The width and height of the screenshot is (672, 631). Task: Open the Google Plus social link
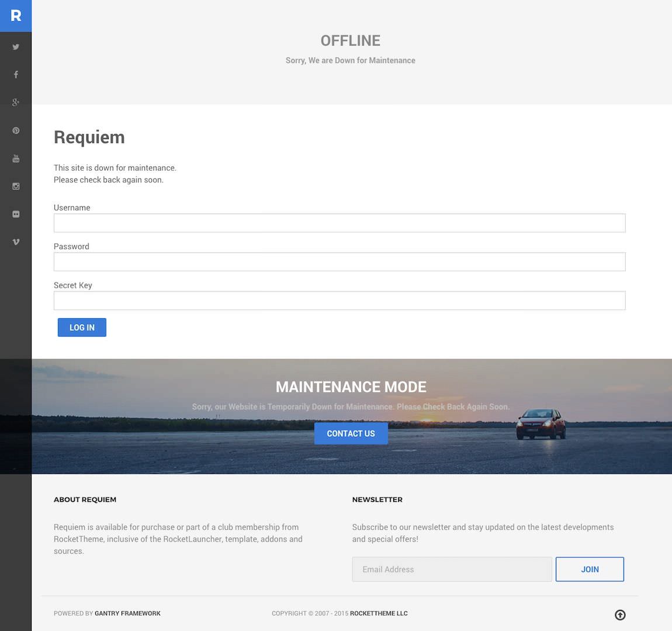pos(16,102)
